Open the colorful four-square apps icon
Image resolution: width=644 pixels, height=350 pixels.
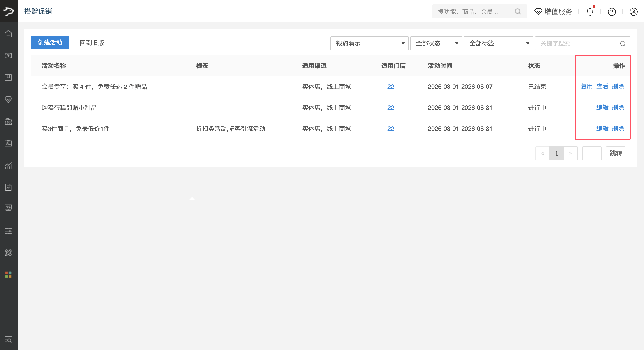click(9, 275)
